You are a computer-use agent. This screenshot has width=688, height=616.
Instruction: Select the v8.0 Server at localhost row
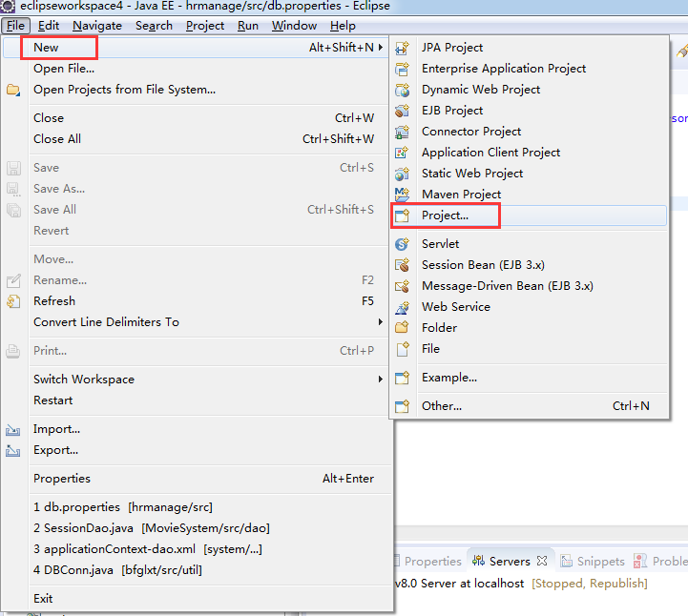tap(521, 584)
